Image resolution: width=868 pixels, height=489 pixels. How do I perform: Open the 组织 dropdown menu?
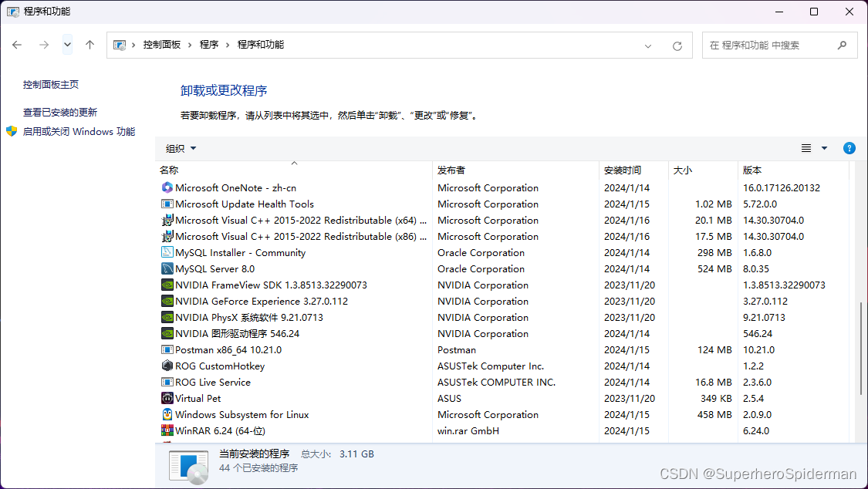(x=181, y=148)
